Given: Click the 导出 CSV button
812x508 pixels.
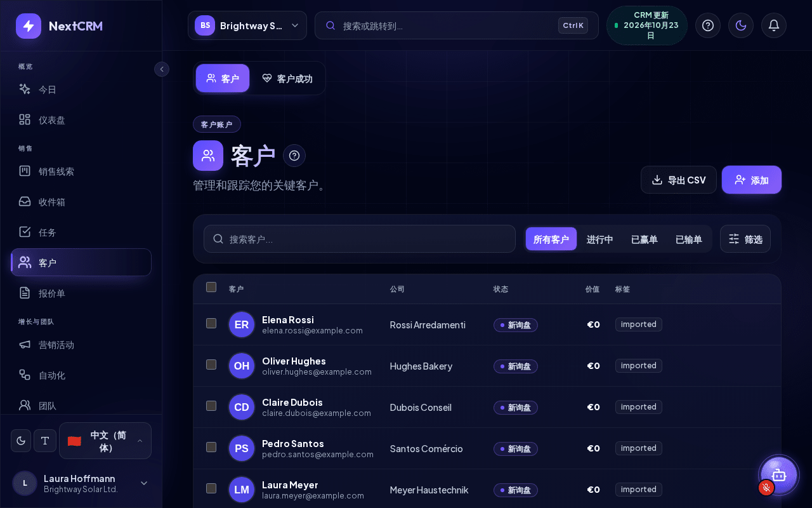Looking at the screenshot, I should 679,180.
